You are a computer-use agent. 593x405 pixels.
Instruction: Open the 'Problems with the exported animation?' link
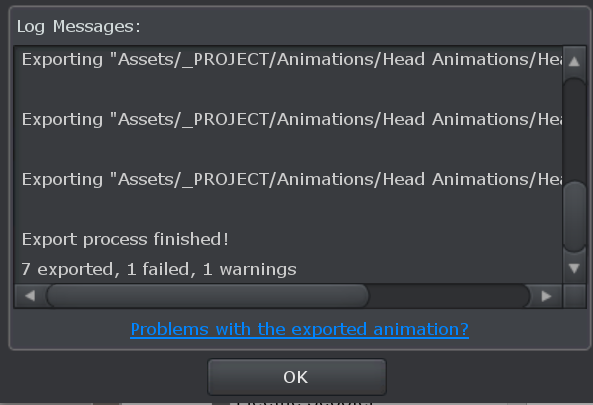(x=300, y=329)
